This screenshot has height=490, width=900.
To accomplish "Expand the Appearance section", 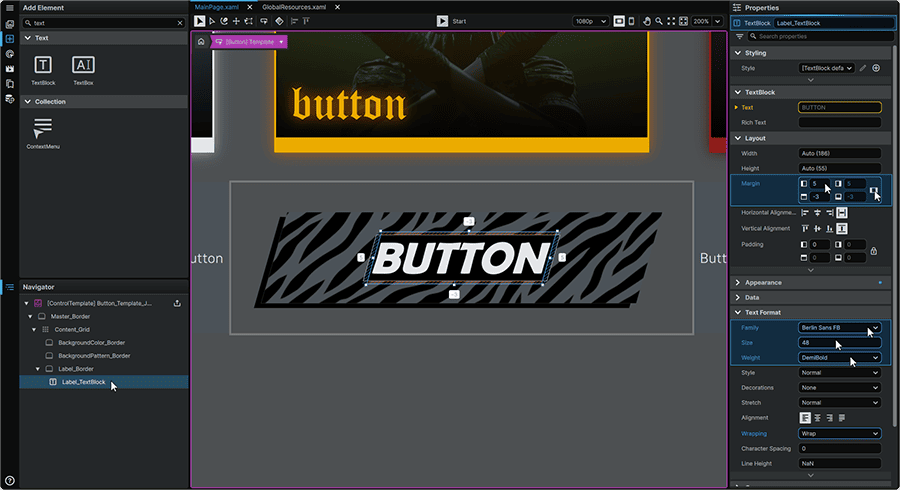I will (738, 282).
